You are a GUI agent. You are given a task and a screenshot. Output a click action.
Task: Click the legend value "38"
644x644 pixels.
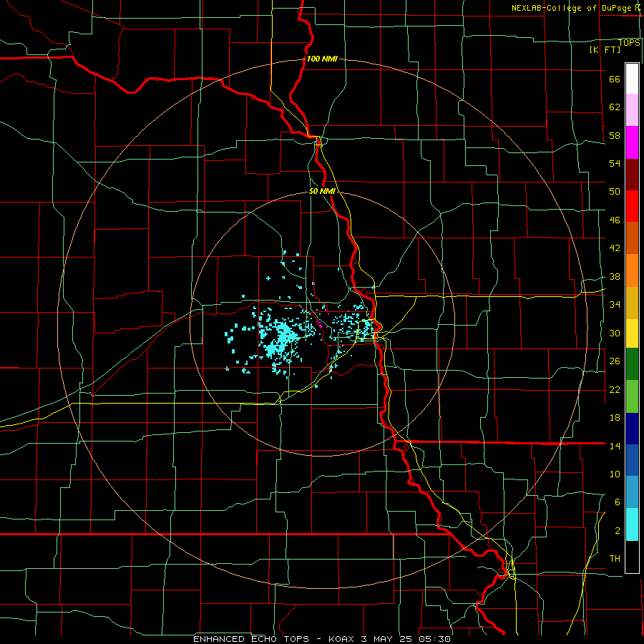pyautogui.click(x=615, y=276)
